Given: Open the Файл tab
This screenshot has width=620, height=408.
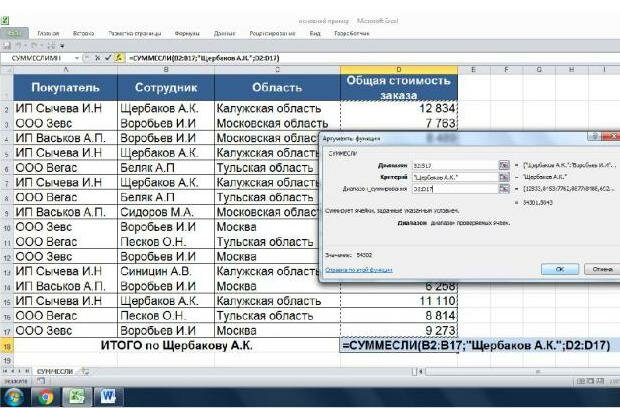Looking at the screenshot, I should 14,33.
